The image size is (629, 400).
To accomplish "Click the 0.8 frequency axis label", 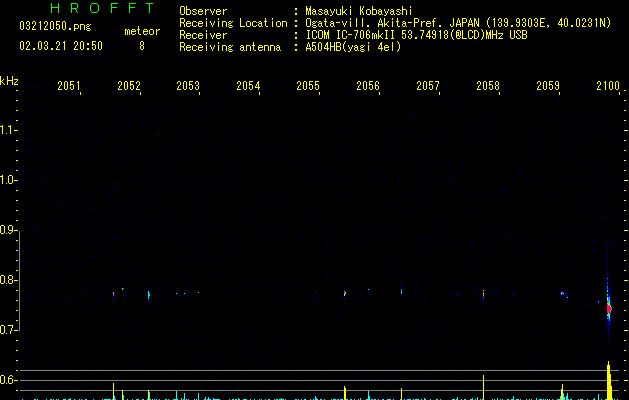I will point(8,280).
